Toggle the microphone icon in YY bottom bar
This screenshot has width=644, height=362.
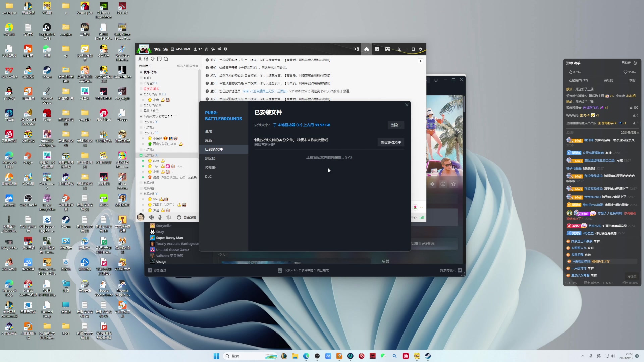pos(160,217)
